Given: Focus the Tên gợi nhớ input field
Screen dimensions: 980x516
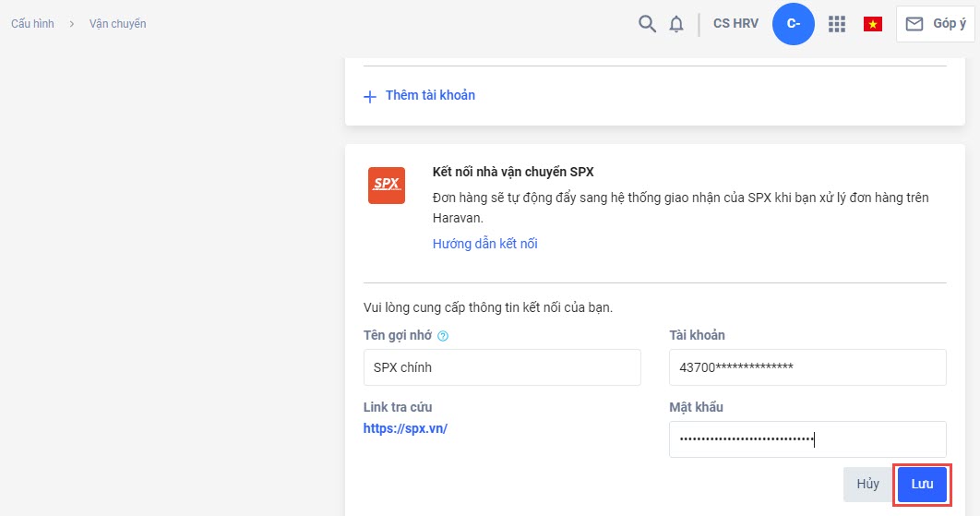Looking at the screenshot, I should point(502,367).
